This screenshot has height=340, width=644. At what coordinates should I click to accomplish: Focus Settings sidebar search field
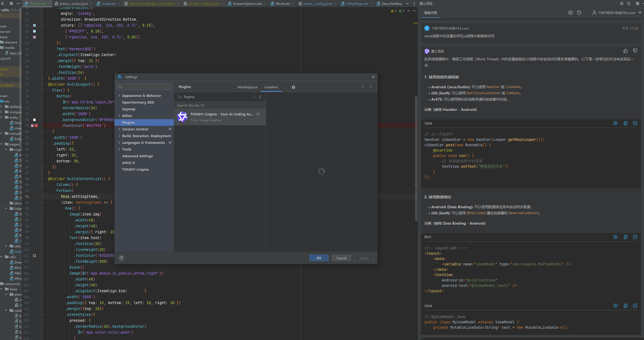coord(144,86)
